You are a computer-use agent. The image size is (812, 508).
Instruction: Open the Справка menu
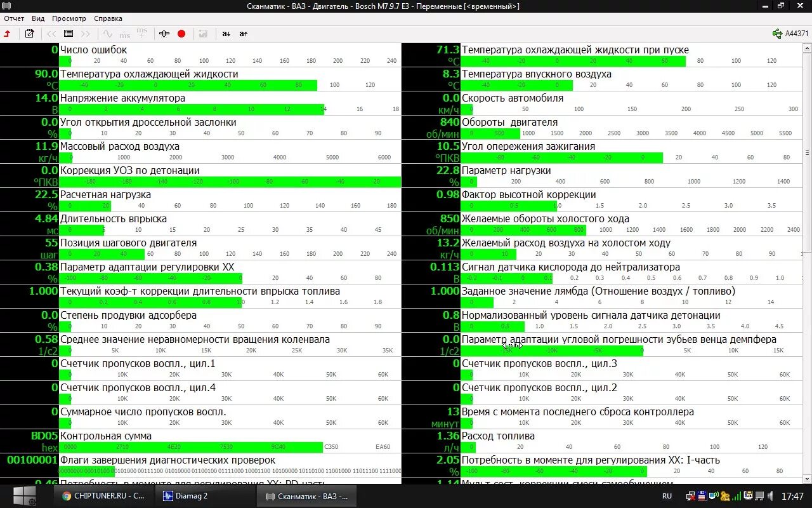point(108,19)
